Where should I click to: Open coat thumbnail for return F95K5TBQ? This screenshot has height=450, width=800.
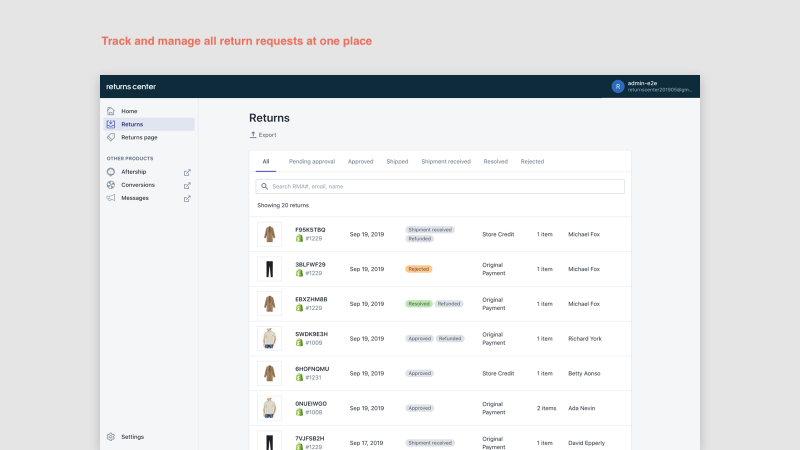click(x=269, y=234)
